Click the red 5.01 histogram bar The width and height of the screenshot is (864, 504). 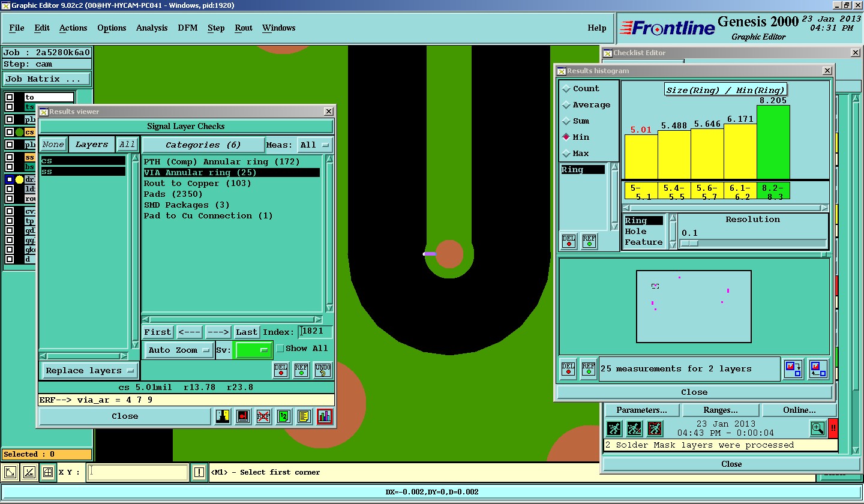[x=641, y=157]
